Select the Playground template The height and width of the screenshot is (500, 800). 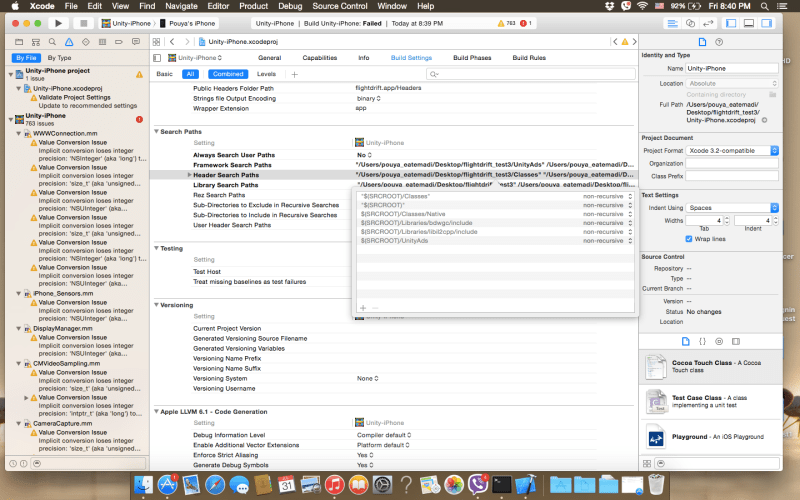tap(711, 437)
